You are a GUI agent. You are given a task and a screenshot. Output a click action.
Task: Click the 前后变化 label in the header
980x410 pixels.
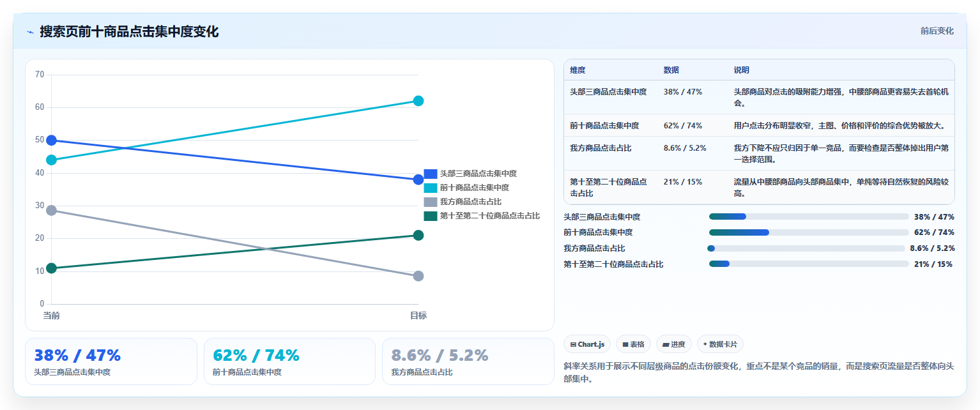937,31
